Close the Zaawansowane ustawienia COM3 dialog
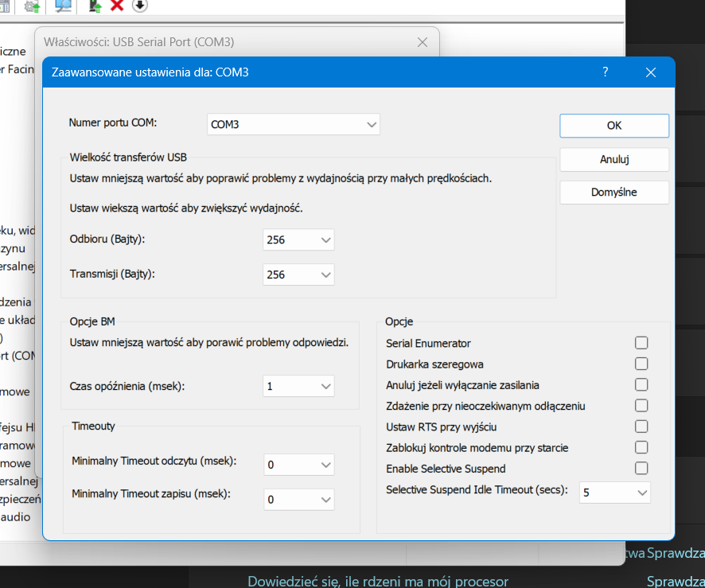 (651, 72)
